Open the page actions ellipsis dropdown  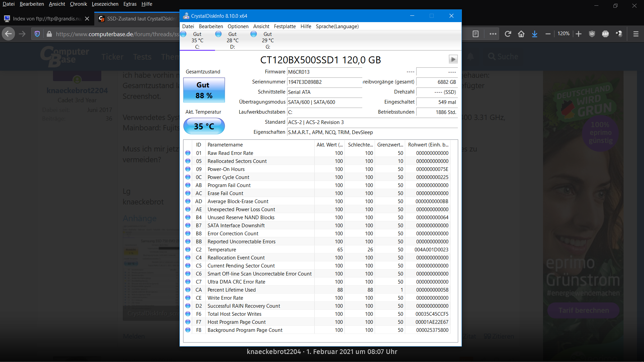coord(493,34)
